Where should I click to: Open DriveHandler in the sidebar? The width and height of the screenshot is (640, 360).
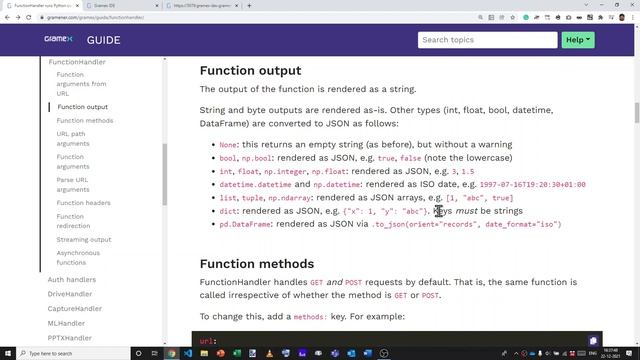point(69,294)
